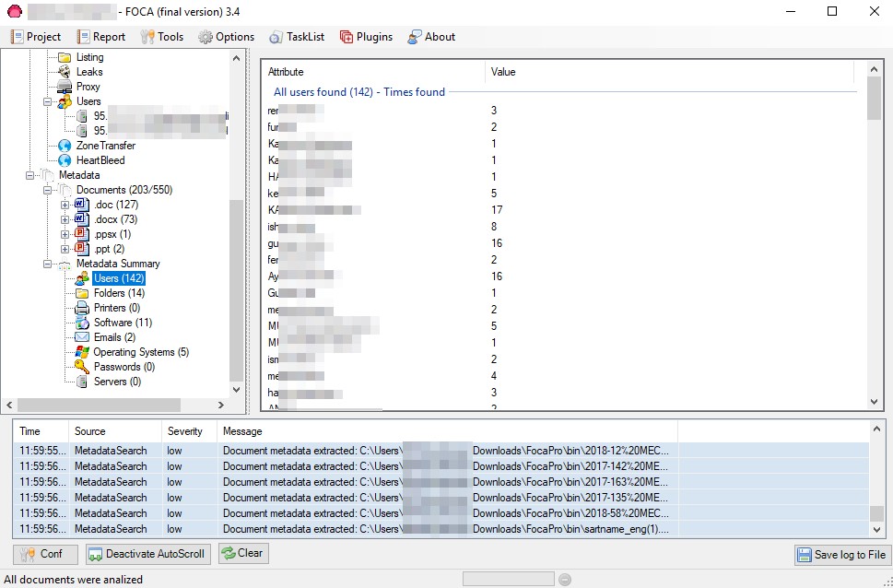Click the Software (11) disc icon

tap(82, 323)
